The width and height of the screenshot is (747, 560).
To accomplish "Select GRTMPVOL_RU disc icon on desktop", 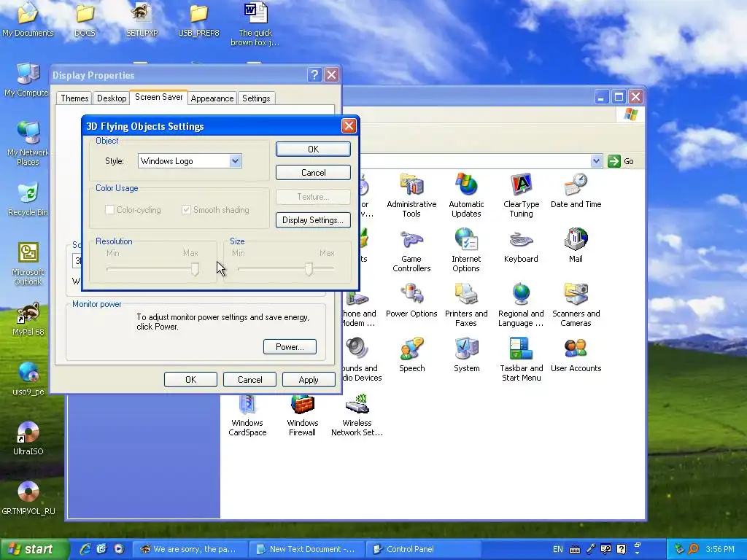I will 28,498.
